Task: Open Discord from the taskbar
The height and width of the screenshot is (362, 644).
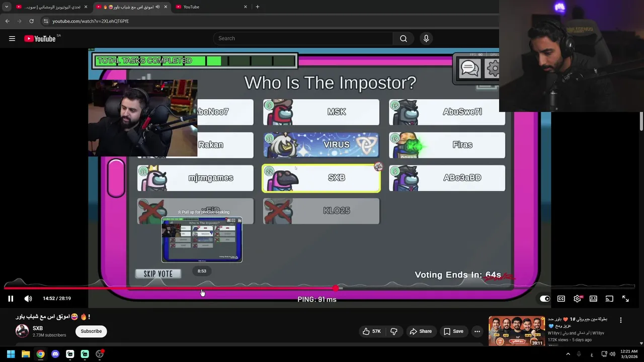Action: coord(55,354)
